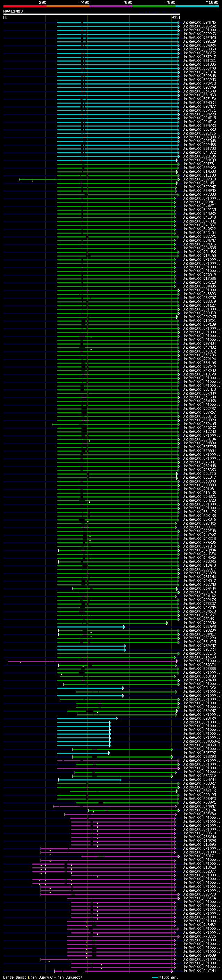The image size is (222, 980).
Task: Open hit UniRef100_B6AJ34
Action: click(x=199, y=439)
